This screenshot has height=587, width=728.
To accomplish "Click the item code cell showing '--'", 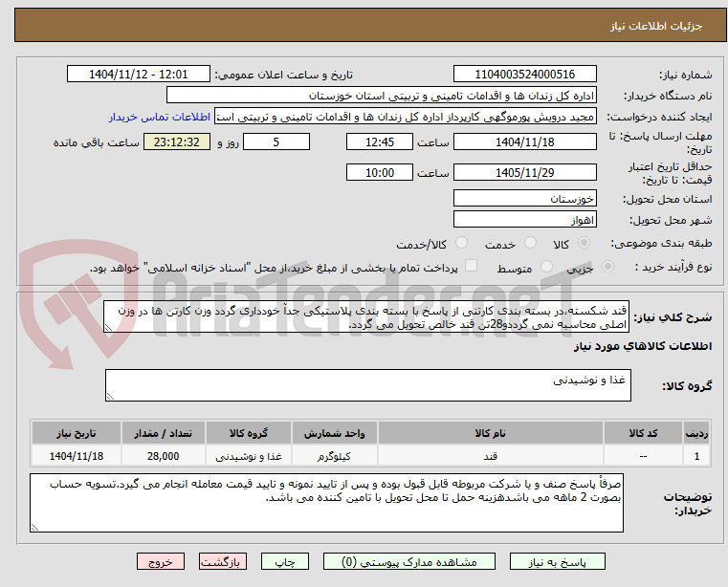I will point(643,456).
